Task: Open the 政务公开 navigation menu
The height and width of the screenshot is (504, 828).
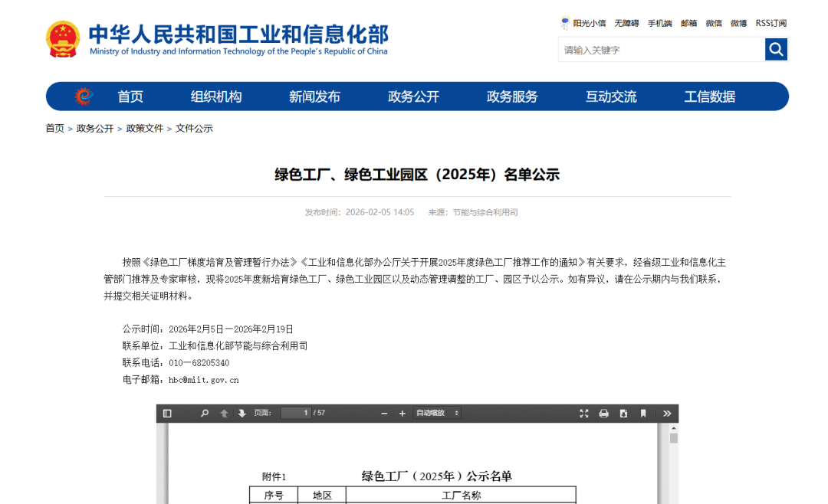Action: point(413,97)
